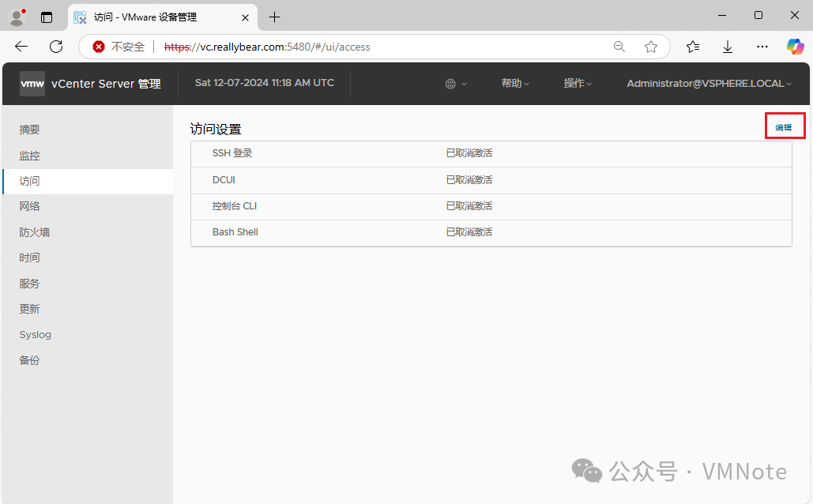The height and width of the screenshot is (504, 813).
Task: Go to 防火墙 sidebar item
Action: pos(35,232)
